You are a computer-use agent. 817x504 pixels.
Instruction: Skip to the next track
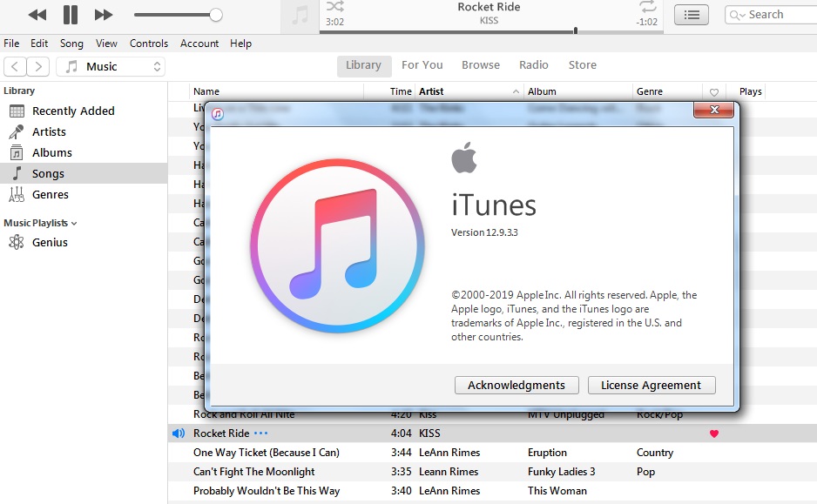click(x=104, y=15)
